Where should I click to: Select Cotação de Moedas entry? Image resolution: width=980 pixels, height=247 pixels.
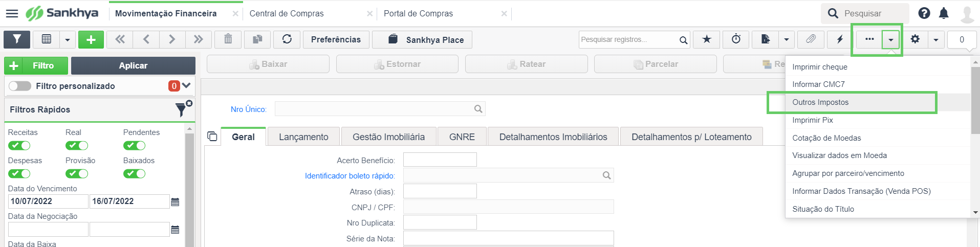tap(878, 138)
